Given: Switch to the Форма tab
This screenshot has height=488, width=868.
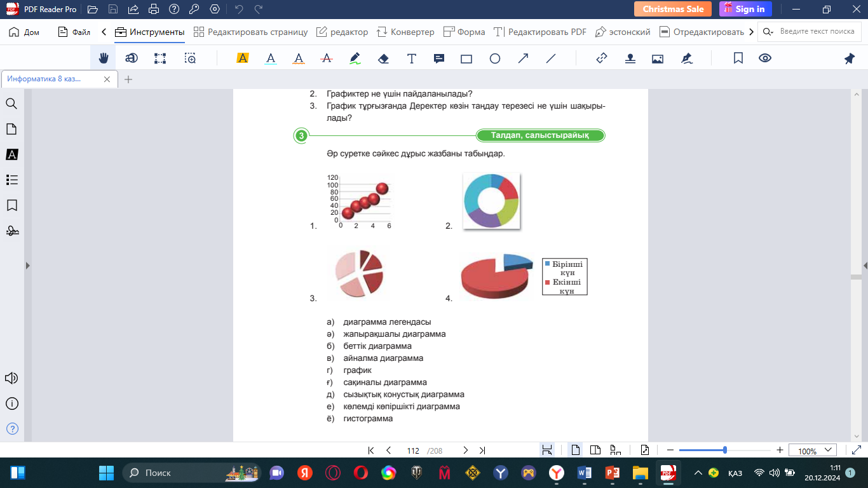Looking at the screenshot, I should click(x=464, y=32).
